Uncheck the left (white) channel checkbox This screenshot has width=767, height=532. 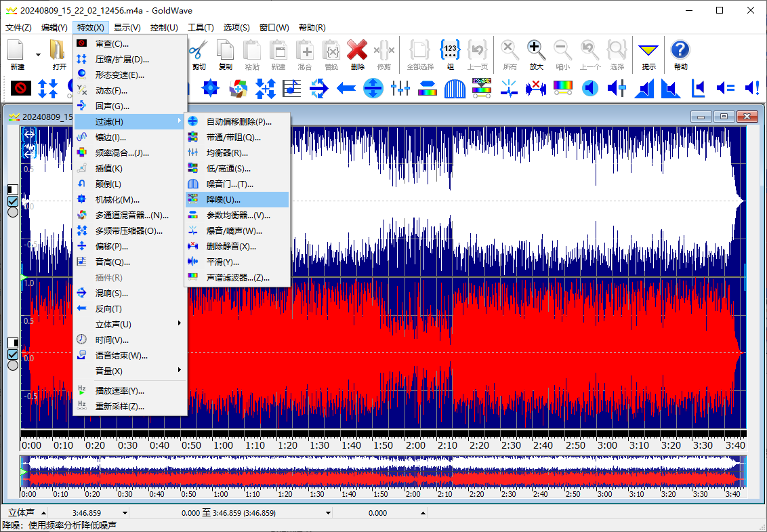pos(13,201)
